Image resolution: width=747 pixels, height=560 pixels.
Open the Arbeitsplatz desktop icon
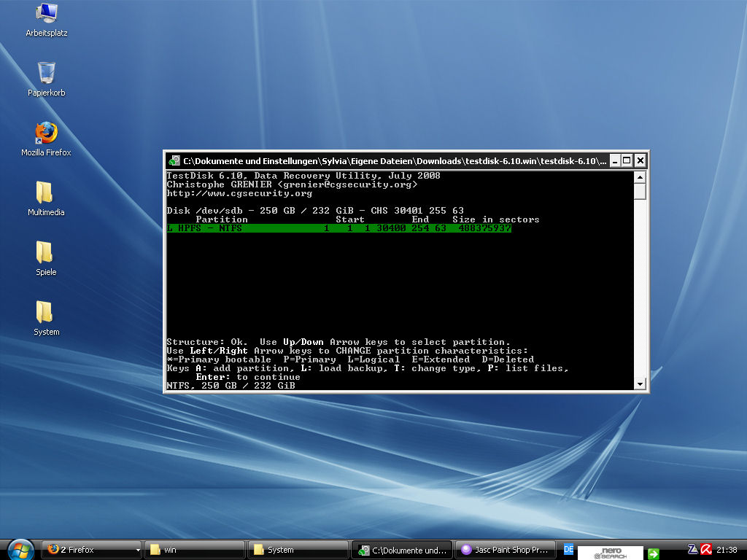pos(46,19)
